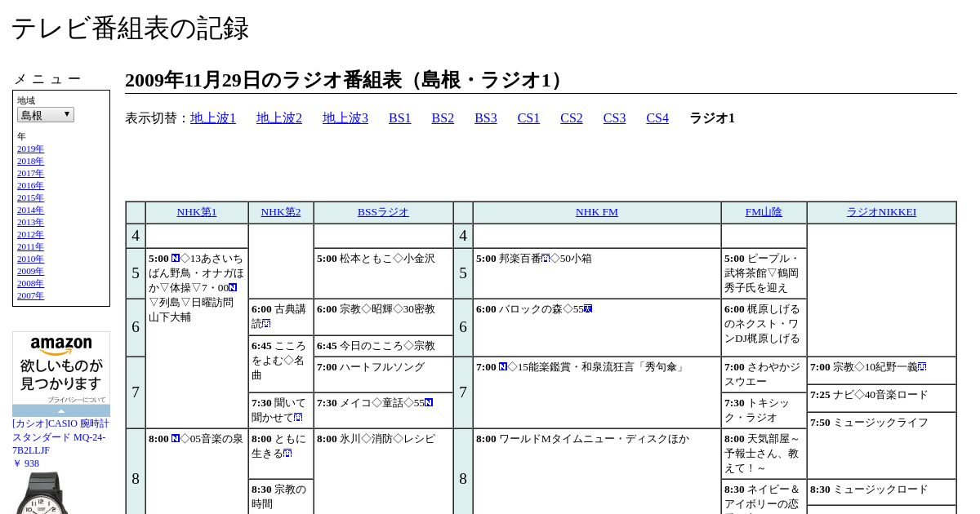Open the 2017年 year link
This screenshot has width=980, height=514.
30,173
